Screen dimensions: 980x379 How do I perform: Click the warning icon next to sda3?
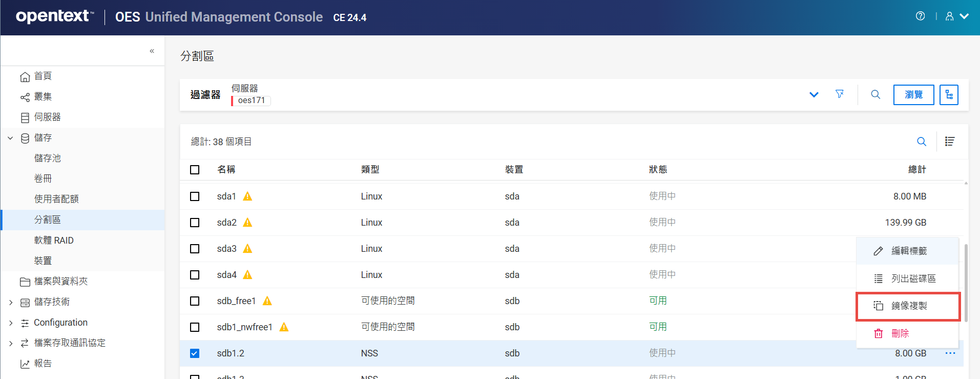247,248
